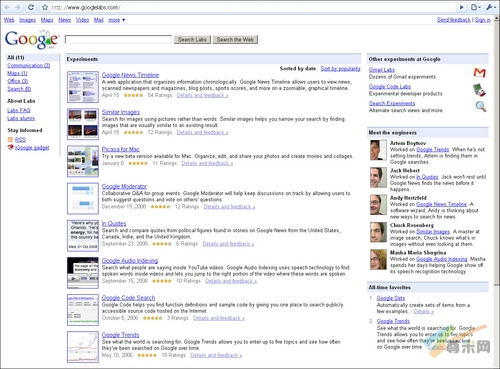Click the Google Code Labs icon
Screen dimensions: 500x369
(x=479, y=90)
